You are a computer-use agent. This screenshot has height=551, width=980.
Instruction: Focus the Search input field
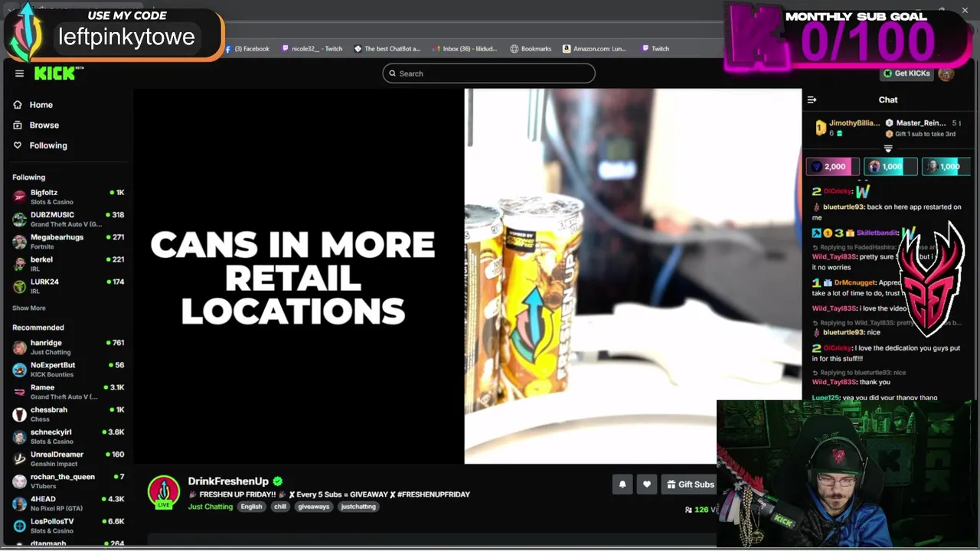click(x=488, y=73)
